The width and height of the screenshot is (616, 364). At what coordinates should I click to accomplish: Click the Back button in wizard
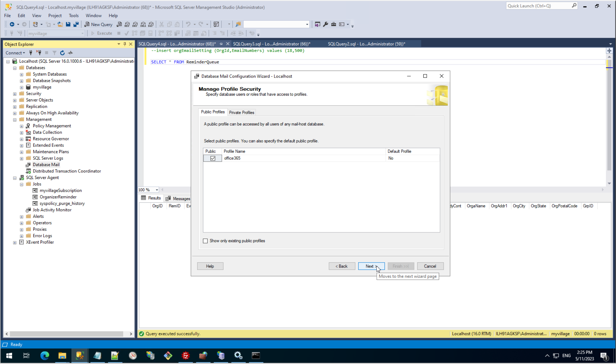click(342, 266)
